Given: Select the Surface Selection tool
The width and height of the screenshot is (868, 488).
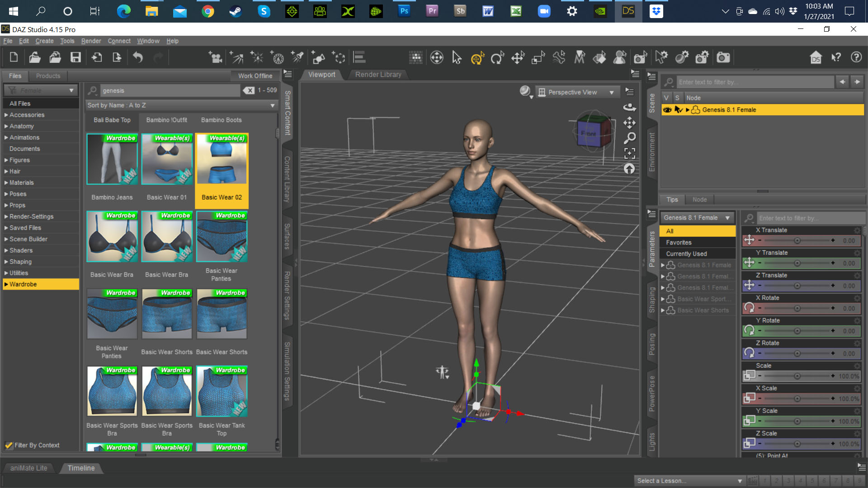Looking at the screenshot, I should (599, 57).
